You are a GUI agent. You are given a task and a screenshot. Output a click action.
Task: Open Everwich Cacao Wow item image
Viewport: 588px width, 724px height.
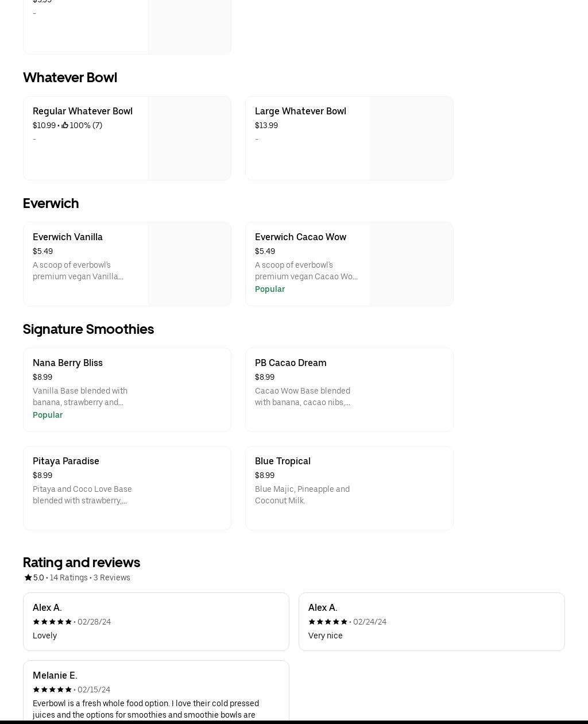pos(411,264)
